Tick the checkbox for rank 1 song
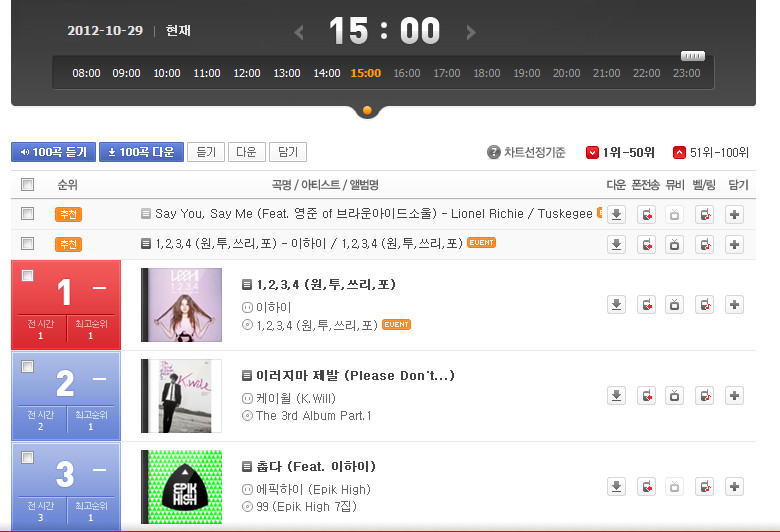The image size is (780, 532). point(27,276)
